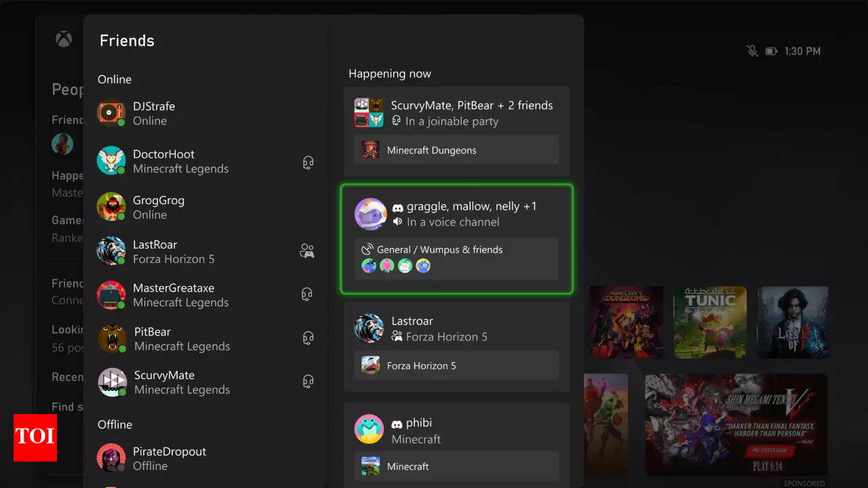The height and width of the screenshot is (488, 868).
Task: Click the battery status icon
Action: pos(771,52)
